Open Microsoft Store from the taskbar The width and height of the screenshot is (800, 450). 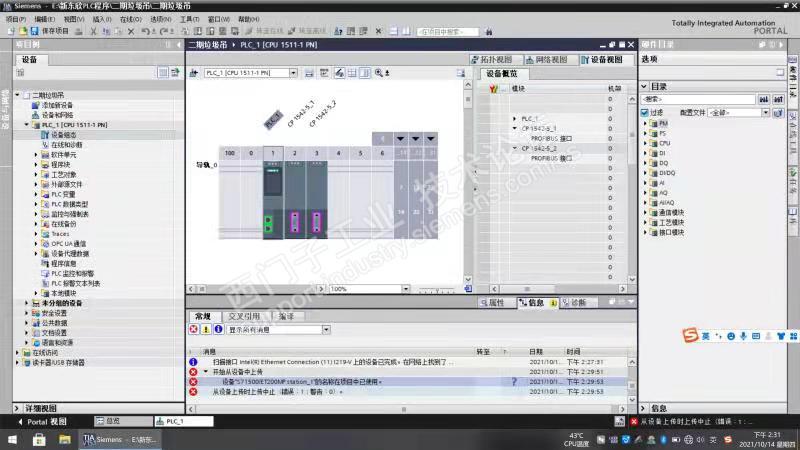39,439
